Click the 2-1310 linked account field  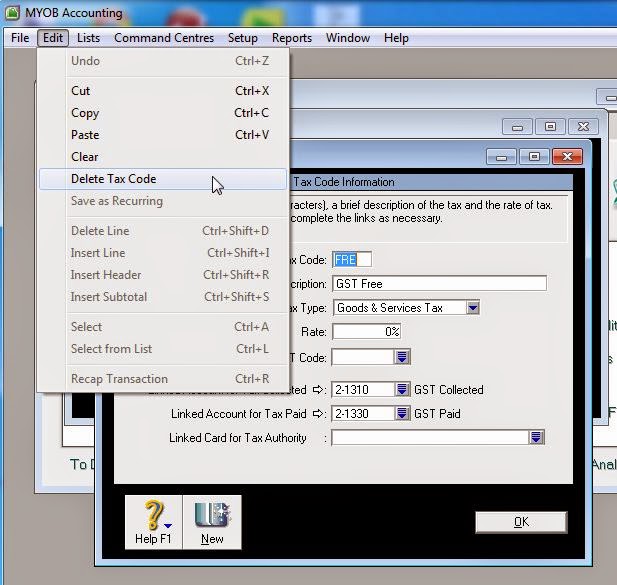coord(363,389)
